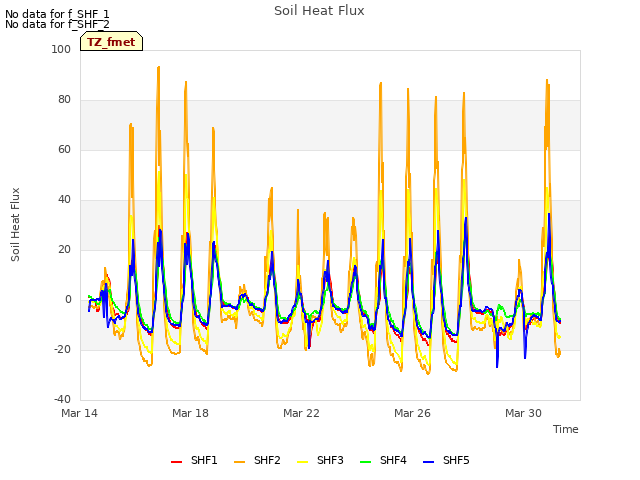Click the Soil Heat Flux chart title
This screenshot has width=640, height=480.
pos(319,11)
